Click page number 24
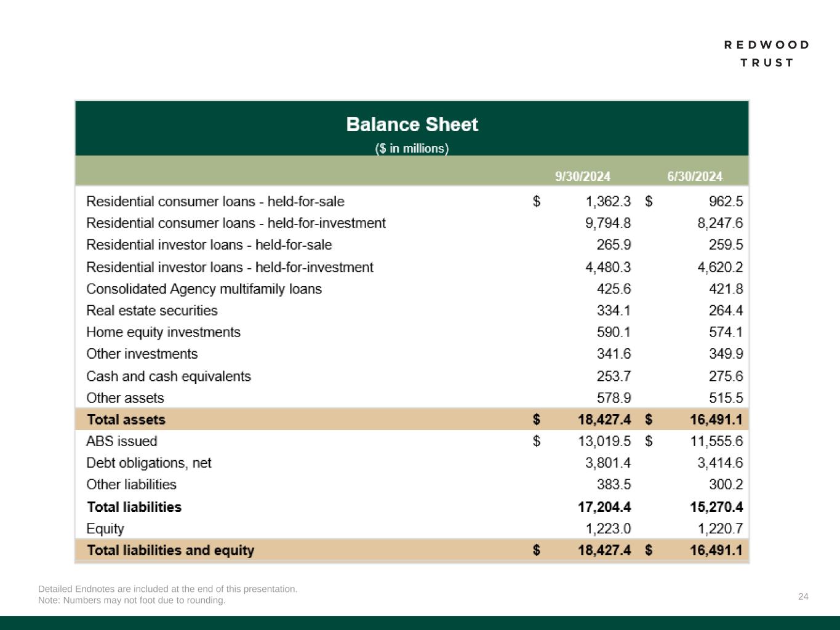 click(x=803, y=596)
